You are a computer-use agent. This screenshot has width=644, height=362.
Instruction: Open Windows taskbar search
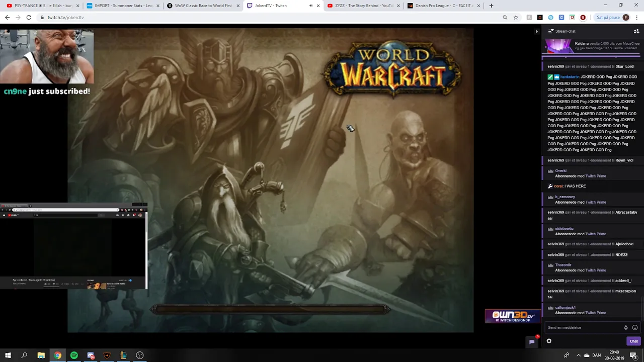click(24, 355)
